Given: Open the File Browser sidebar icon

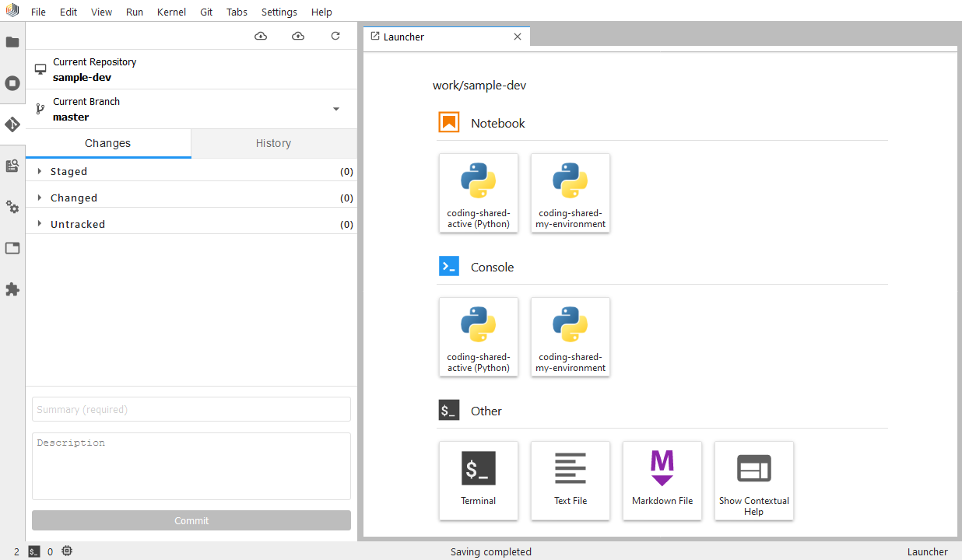Looking at the screenshot, I should coord(12,42).
